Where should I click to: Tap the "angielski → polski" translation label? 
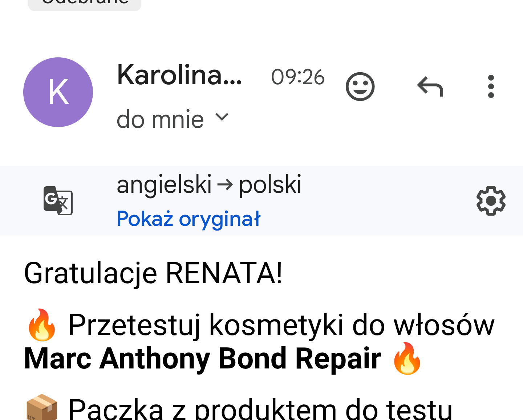(x=209, y=184)
